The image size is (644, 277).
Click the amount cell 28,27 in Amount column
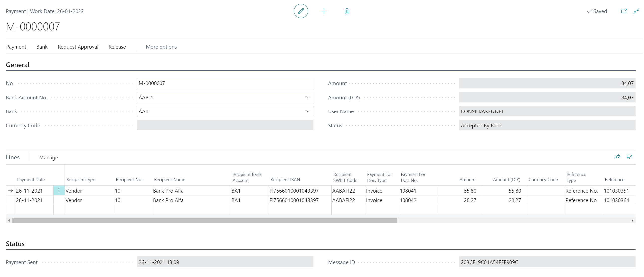tap(459, 200)
